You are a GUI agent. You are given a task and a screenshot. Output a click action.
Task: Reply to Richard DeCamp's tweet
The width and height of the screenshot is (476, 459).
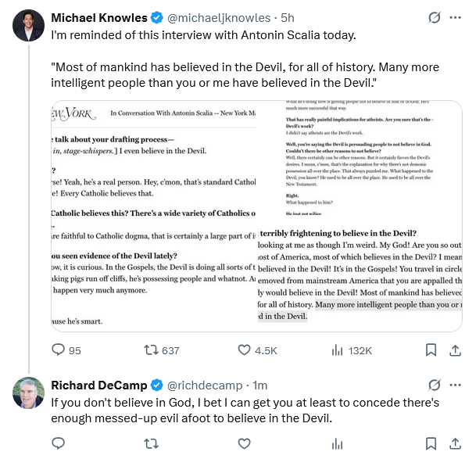point(59,443)
